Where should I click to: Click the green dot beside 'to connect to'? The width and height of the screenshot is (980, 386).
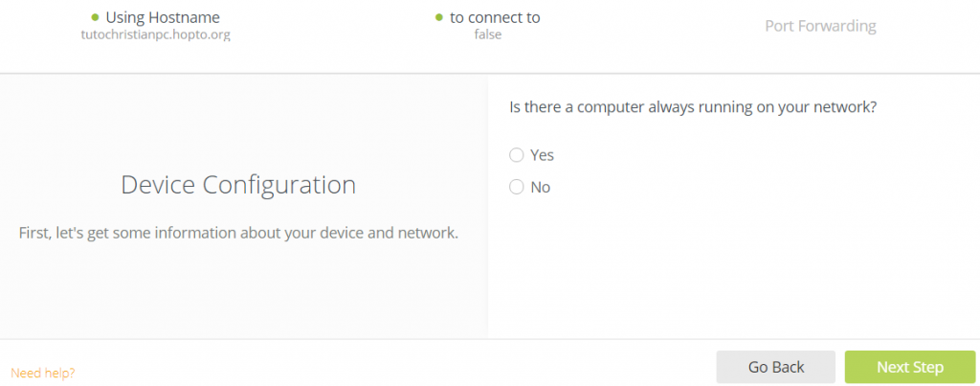tap(438, 17)
